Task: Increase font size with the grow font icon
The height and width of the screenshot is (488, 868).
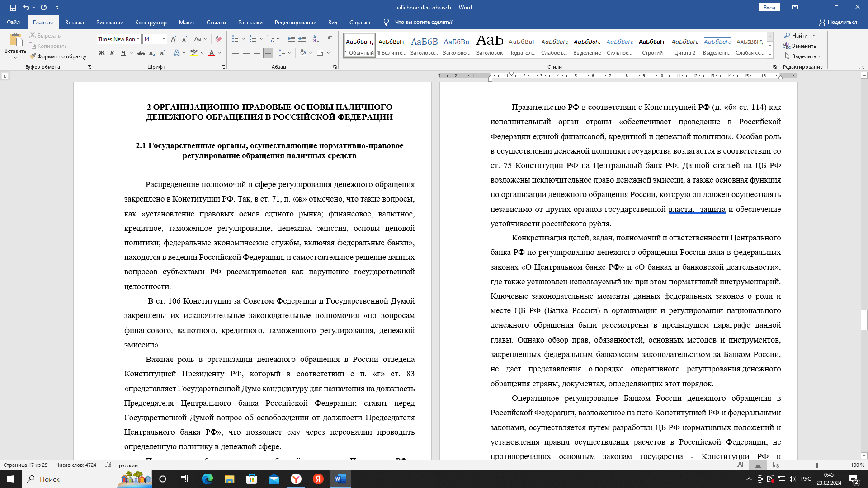Action: point(174,39)
